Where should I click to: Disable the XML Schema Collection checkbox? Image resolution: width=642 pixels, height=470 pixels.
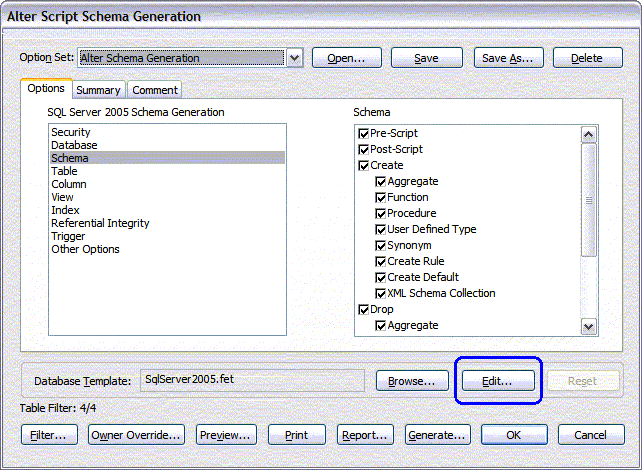(x=380, y=293)
